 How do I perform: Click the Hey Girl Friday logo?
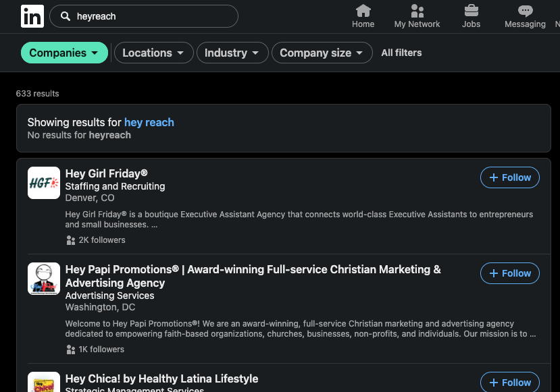coord(44,183)
